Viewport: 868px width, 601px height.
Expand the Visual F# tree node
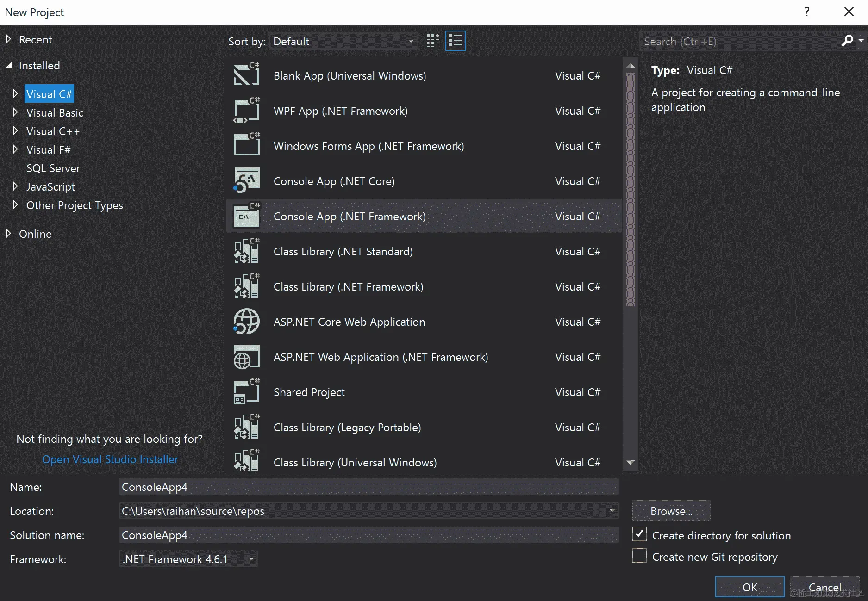(x=15, y=149)
